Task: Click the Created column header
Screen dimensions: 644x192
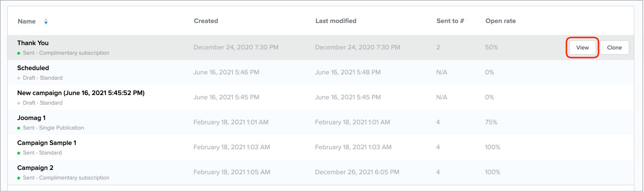Action: pos(206,21)
